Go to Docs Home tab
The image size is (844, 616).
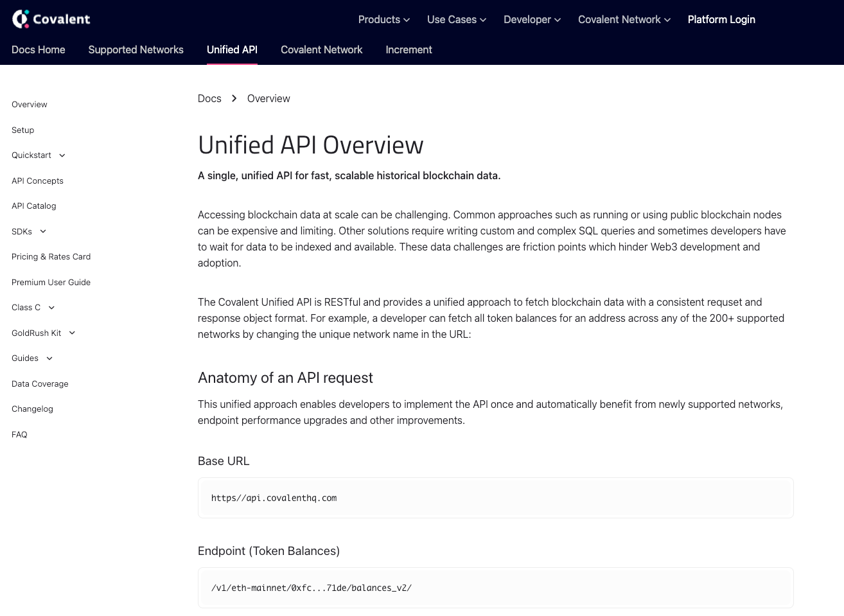pyautogui.click(x=39, y=49)
